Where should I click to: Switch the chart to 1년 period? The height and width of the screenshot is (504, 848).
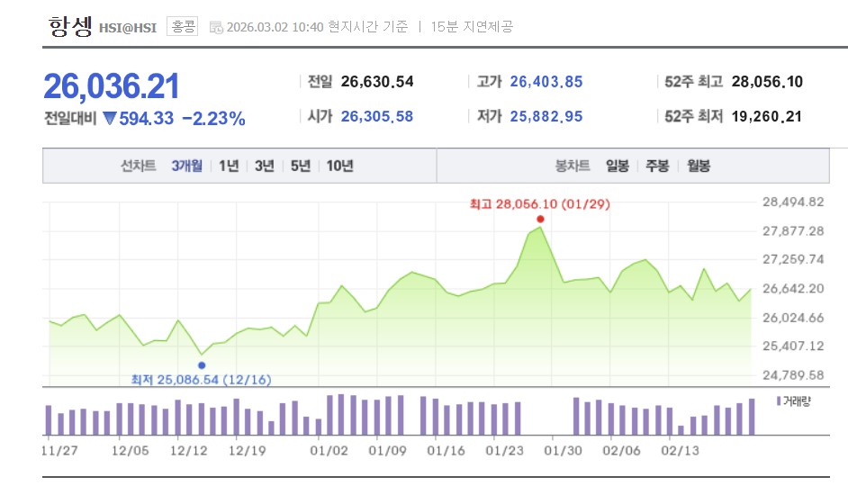pyautogui.click(x=229, y=166)
